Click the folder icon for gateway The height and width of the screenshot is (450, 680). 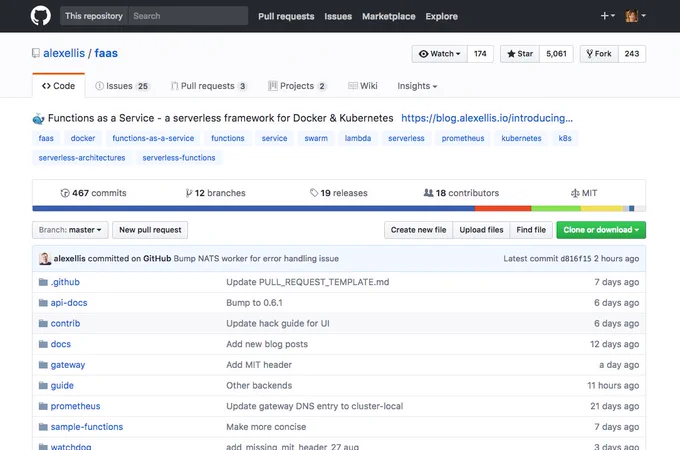43,365
